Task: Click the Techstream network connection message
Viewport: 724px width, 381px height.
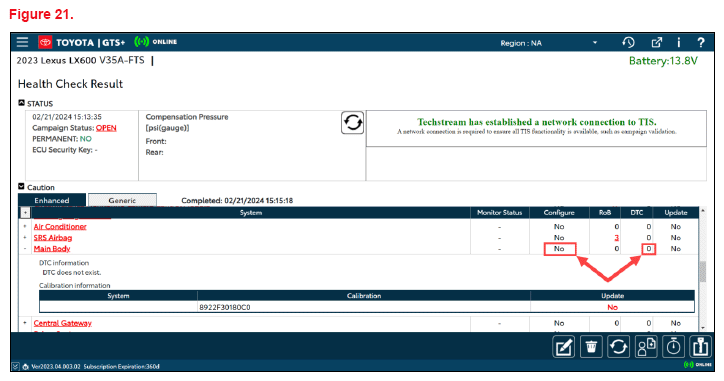Action: pos(537,122)
